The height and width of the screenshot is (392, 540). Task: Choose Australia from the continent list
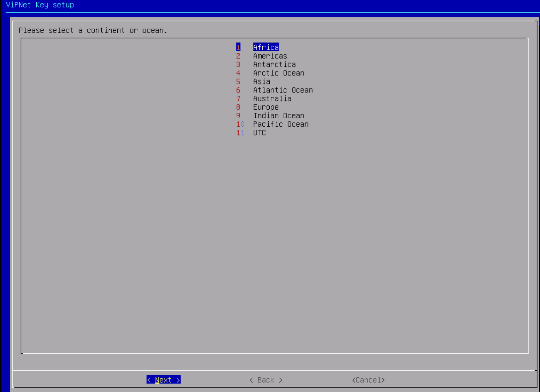(272, 98)
